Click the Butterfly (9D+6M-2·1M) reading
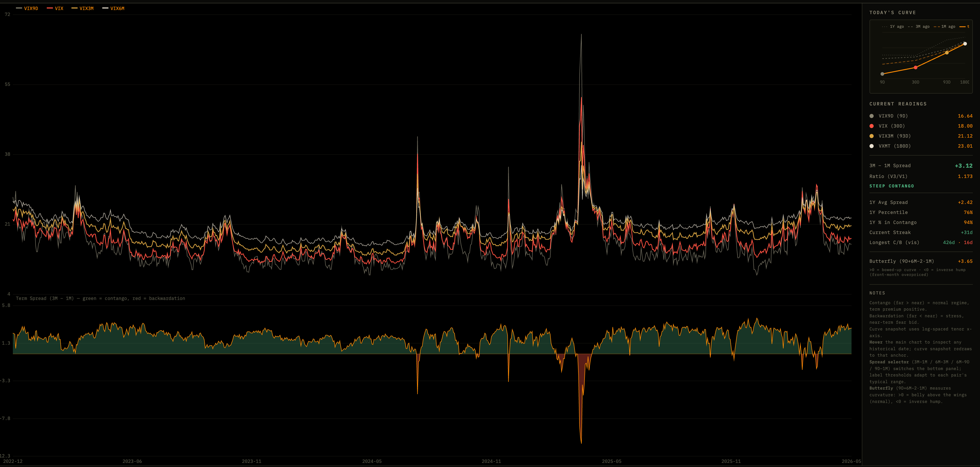 (x=921, y=261)
